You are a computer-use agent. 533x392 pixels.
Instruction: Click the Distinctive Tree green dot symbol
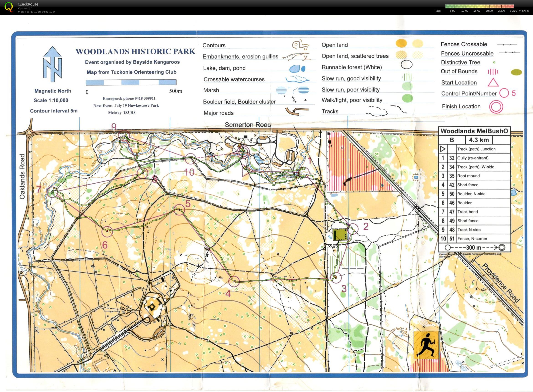[x=494, y=62]
